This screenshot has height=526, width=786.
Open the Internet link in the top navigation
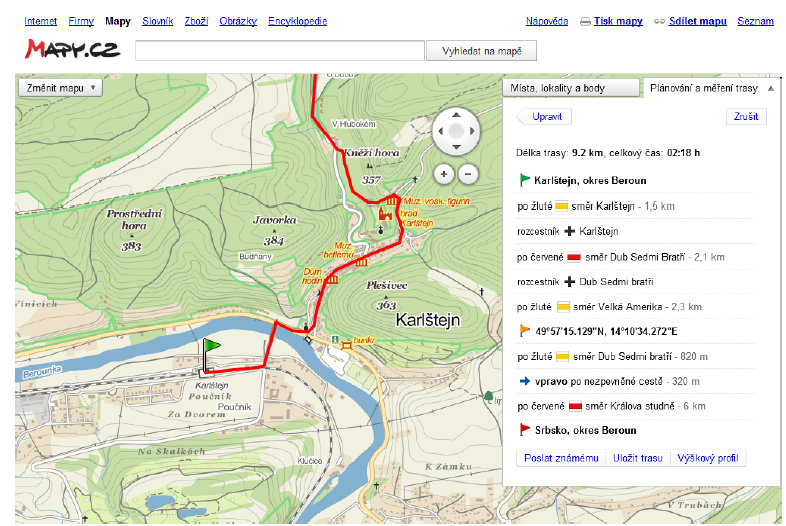coord(41,21)
